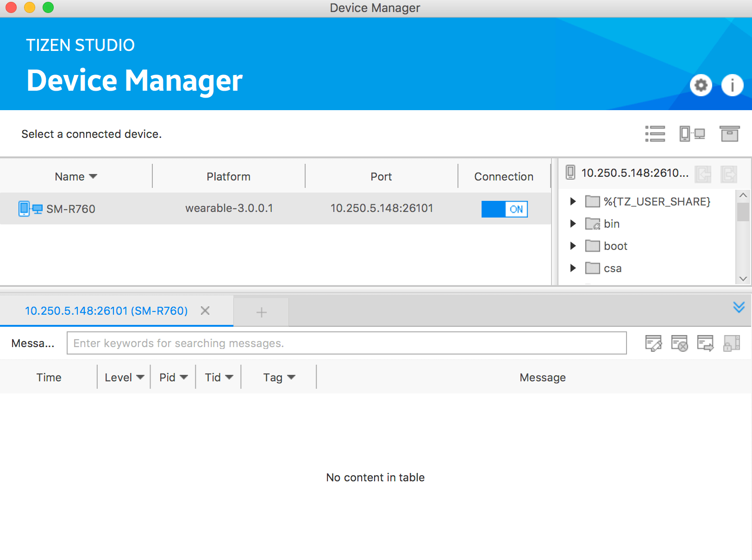
Task: Select the %{TZ_USER_SHARE} folder name
Action: point(657,202)
